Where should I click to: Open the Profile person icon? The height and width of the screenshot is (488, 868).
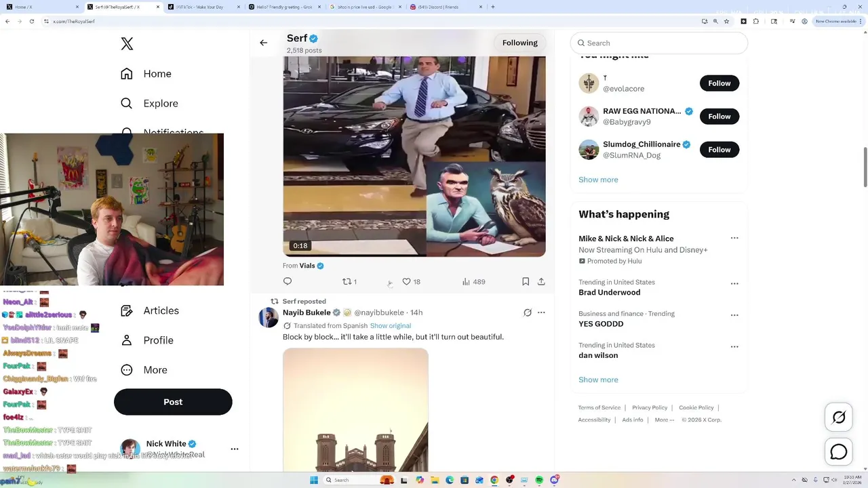pyautogui.click(x=127, y=340)
